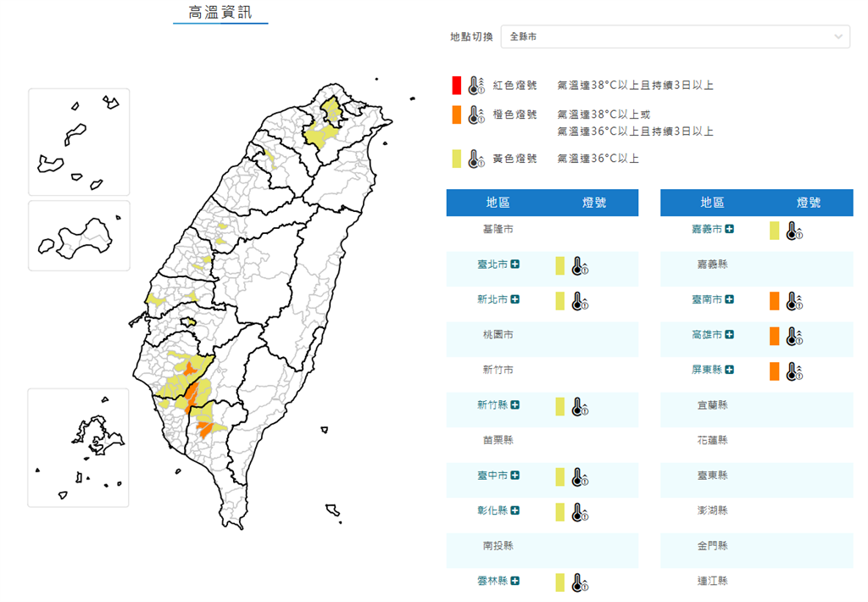Viewport: 868px width, 602px height.
Task: Expand the 新竹縣 plus icon
Action: point(515,404)
